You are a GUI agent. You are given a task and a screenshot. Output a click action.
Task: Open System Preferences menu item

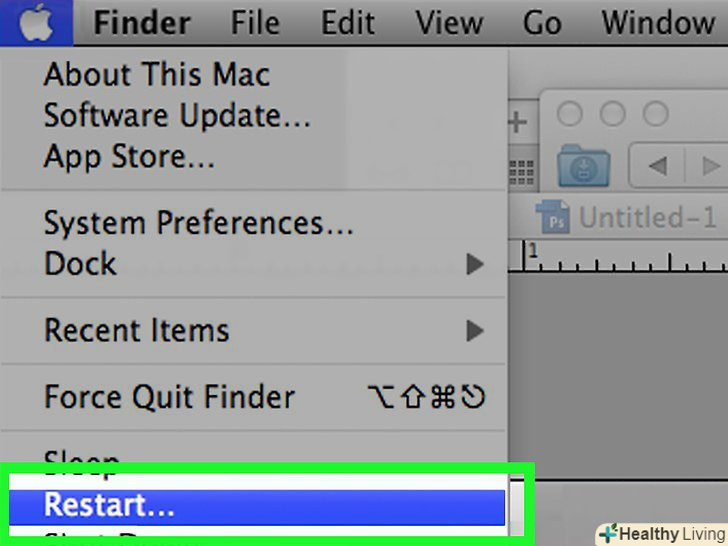click(198, 223)
